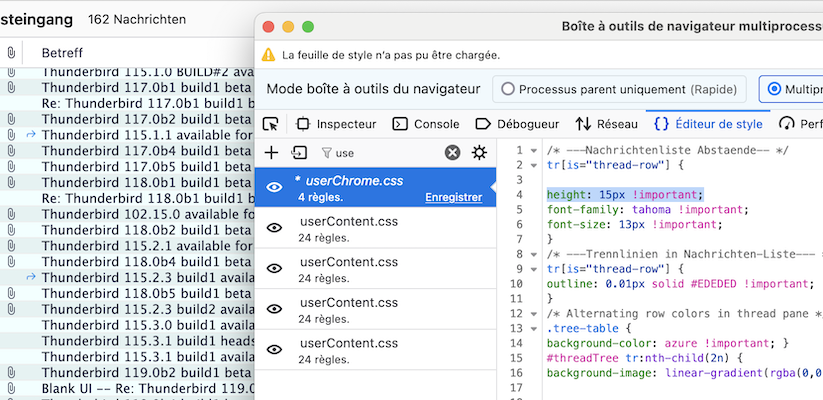Click the Betreff column header
The height and width of the screenshot is (400, 823).
pos(62,53)
